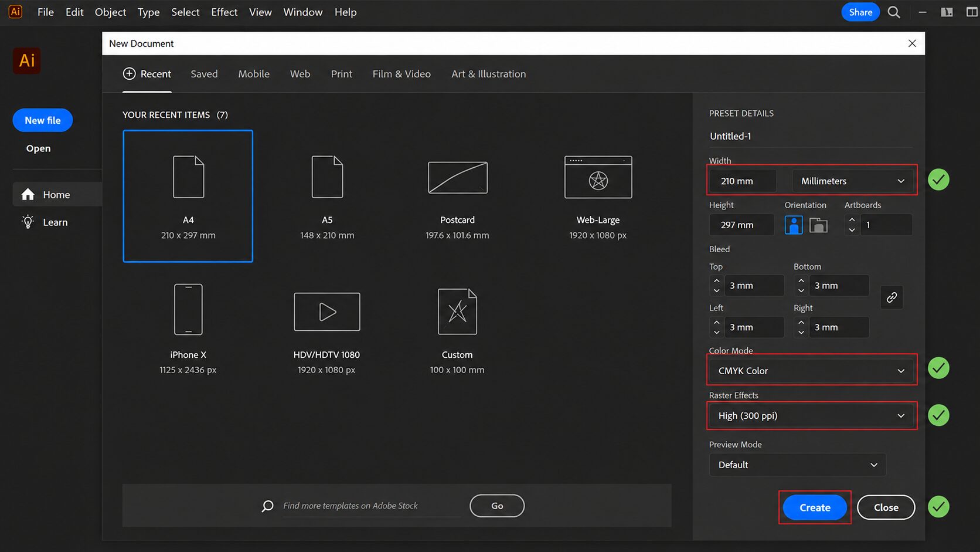Screen dimensions: 980x552
Task: Open the Preview Mode Default dropdown
Action: tap(798, 465)
